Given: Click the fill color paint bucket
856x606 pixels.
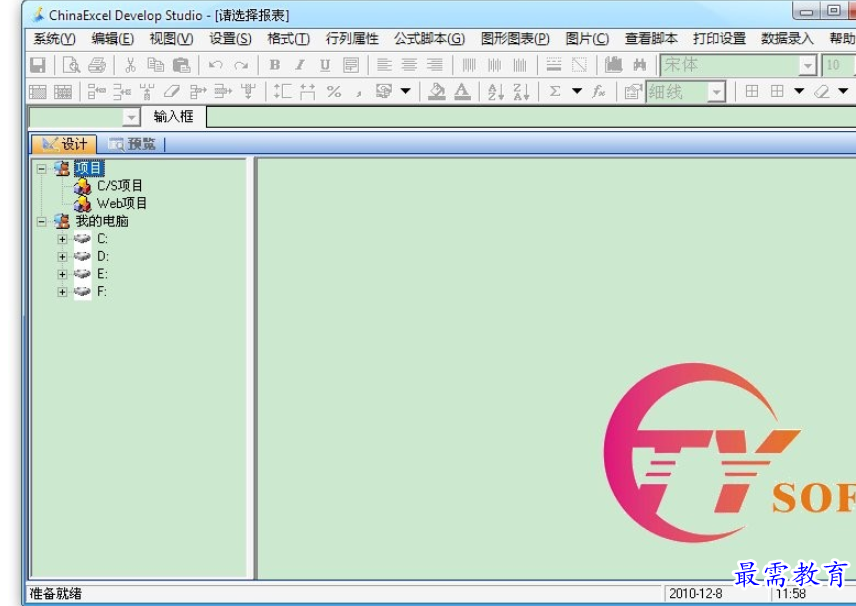Looking at the screenshot, I should [x=437, y=91].
